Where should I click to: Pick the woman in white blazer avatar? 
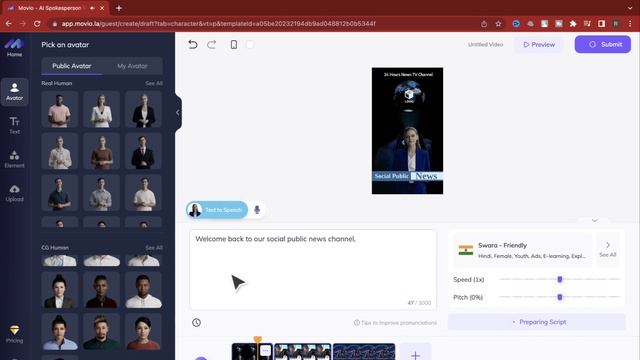(102, 109)
